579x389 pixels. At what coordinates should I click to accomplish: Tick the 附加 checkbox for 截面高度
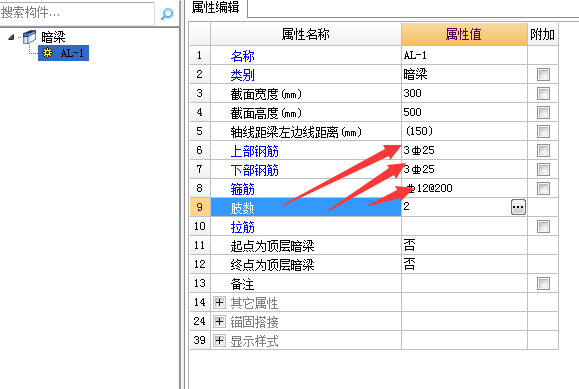[x=543, y=112]
